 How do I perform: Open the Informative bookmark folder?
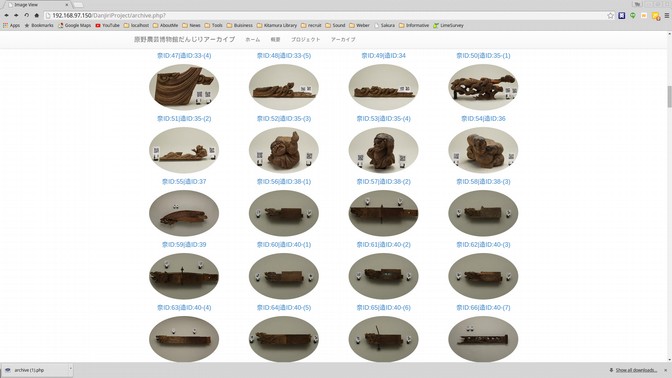click(414, 25)
